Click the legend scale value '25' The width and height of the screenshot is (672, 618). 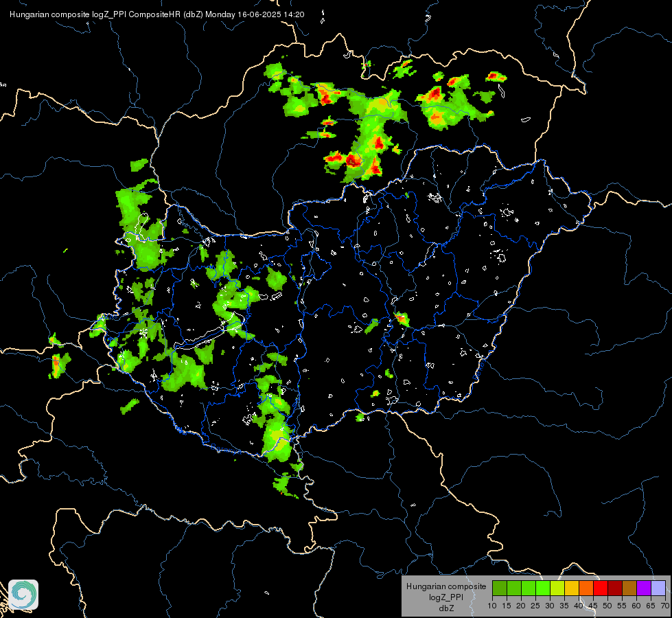(x=535, y=606)
